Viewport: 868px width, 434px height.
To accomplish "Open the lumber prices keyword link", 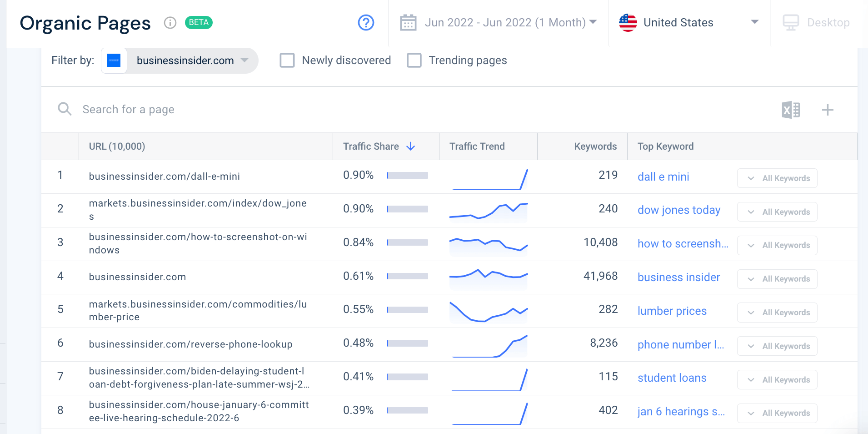I will pos(672,311).
